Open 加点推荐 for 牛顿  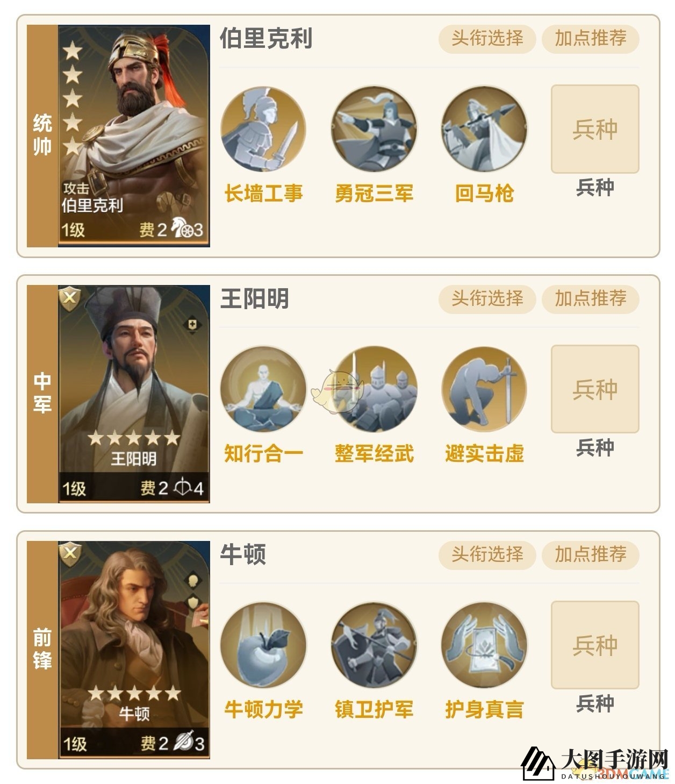click(590, 554)
